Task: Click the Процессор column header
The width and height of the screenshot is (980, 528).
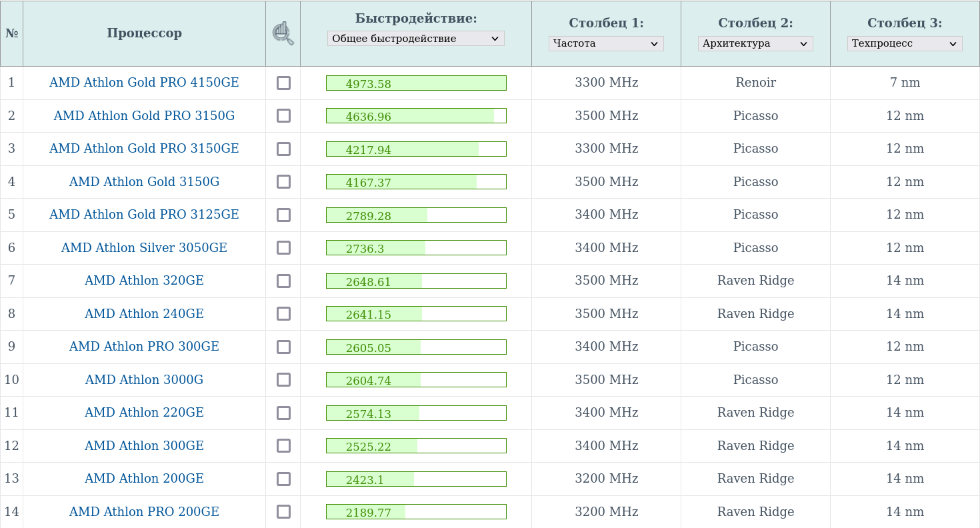Action: coord(144,33)
